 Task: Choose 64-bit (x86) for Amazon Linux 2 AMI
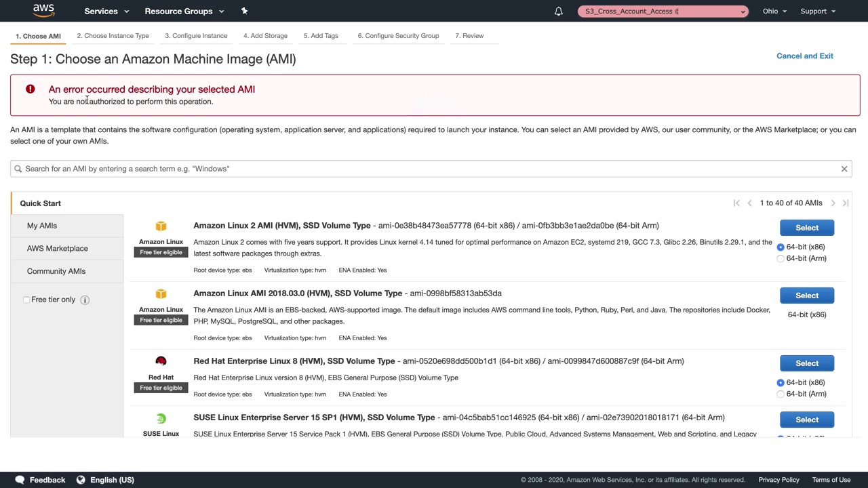coord(781,247)
